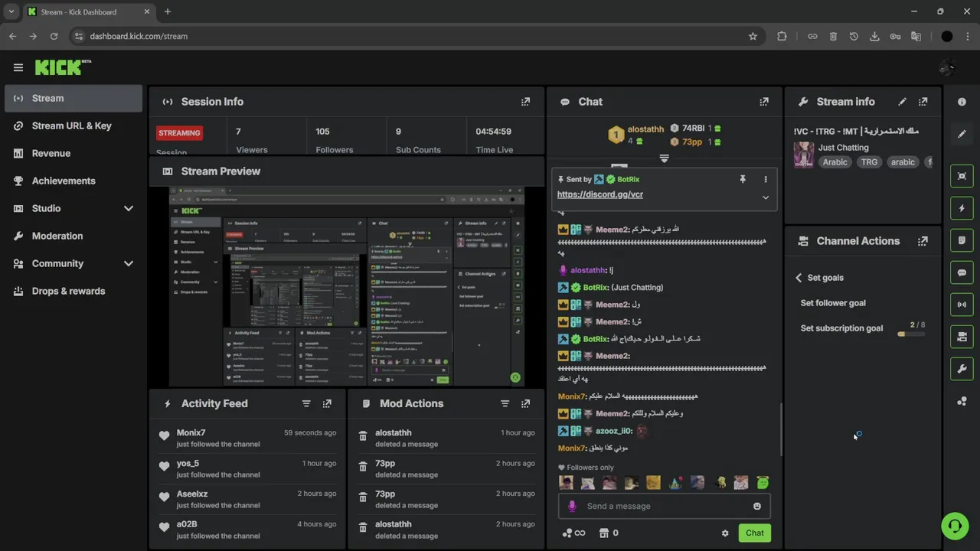Click Set subscription goal
Viewport: 980px width, 551px height.
pos(841,328)
